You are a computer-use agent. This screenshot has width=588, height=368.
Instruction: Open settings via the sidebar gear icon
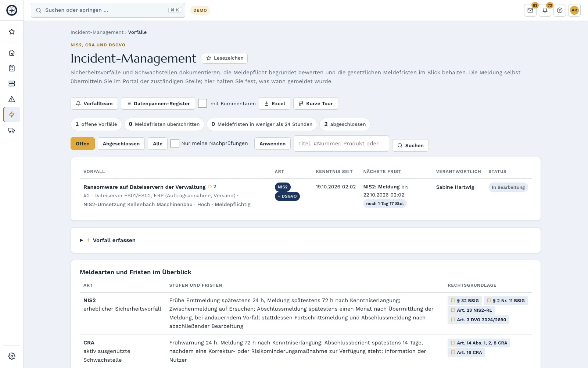12,356
